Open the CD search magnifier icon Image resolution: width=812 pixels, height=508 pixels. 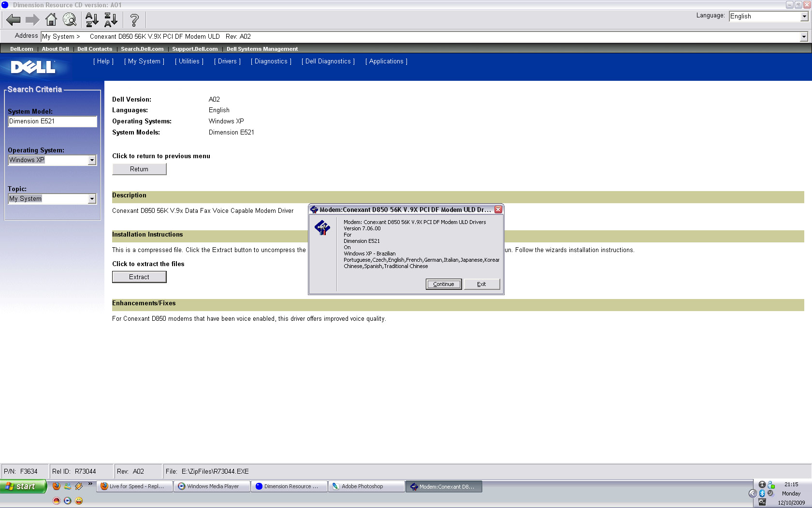click(70, 20)
